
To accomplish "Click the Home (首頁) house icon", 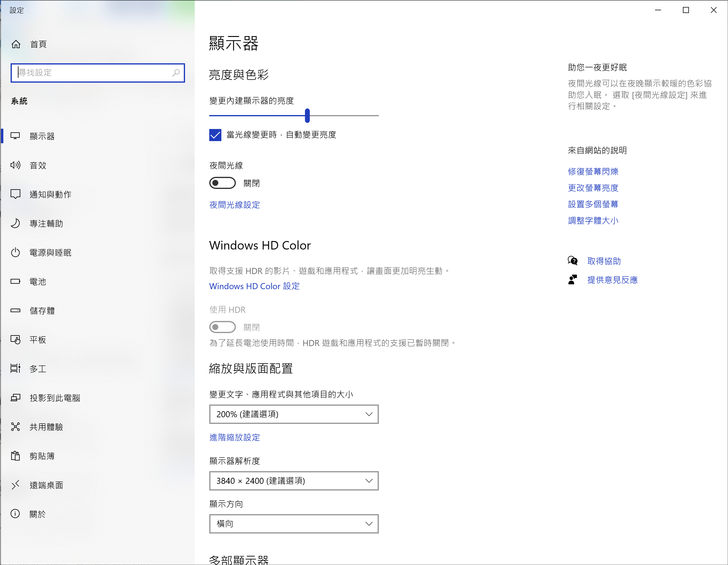I will click(x=16, y=44).
